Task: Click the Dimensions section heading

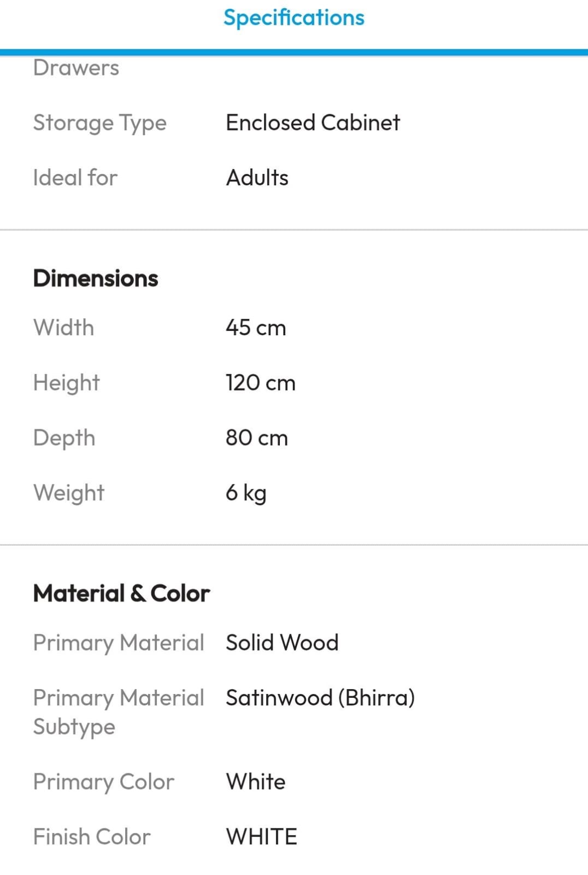Action: point(96,278)
